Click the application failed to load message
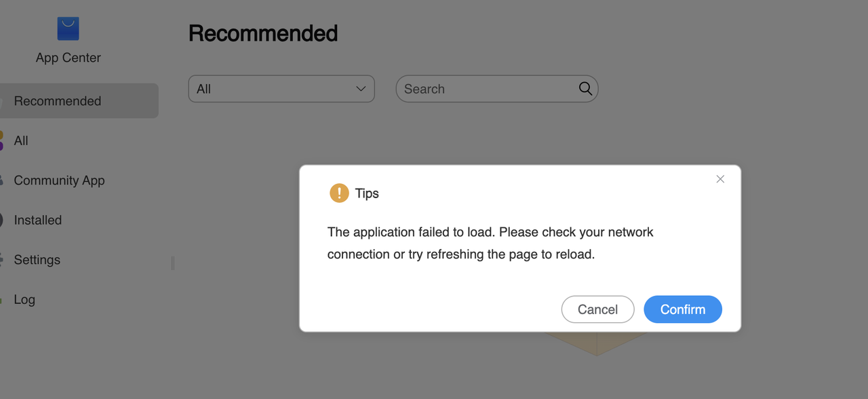 [x=490, y=244]
